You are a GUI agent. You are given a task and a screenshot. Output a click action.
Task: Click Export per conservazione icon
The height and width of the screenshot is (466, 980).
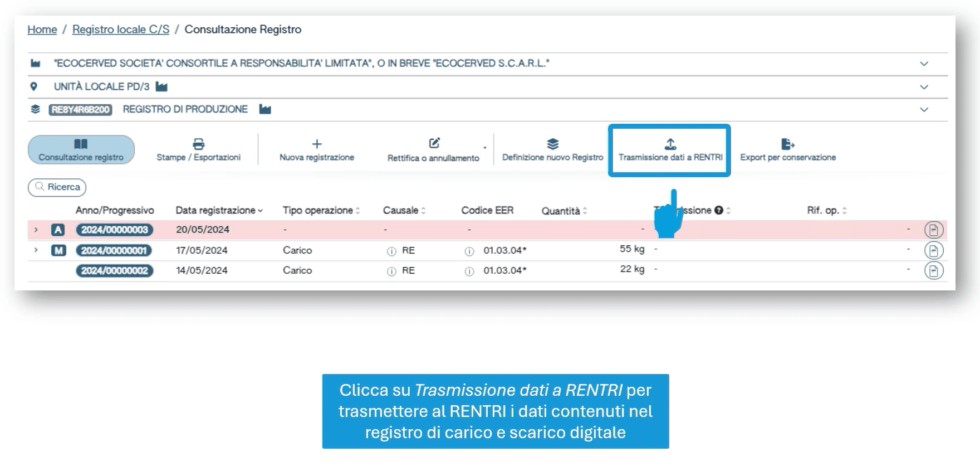tap(787, 144)
